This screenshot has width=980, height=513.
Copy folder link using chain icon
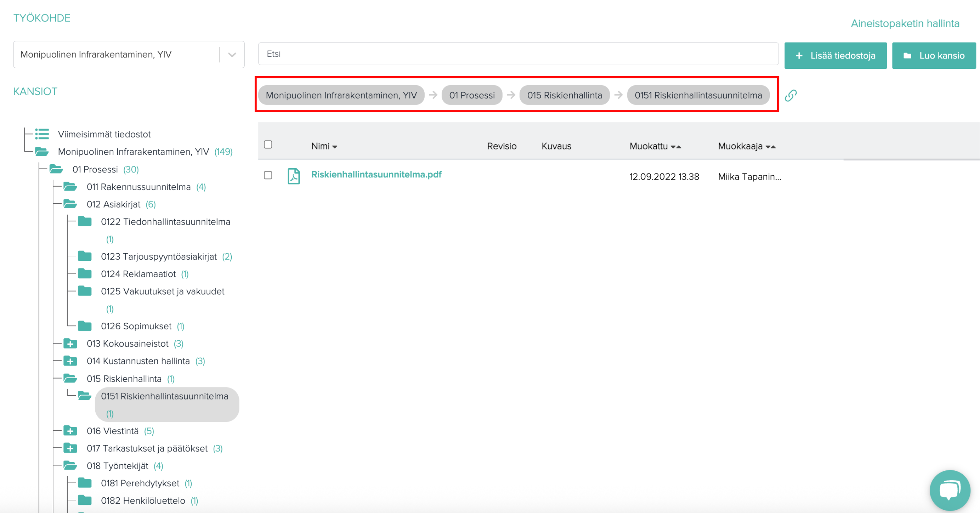790,95
